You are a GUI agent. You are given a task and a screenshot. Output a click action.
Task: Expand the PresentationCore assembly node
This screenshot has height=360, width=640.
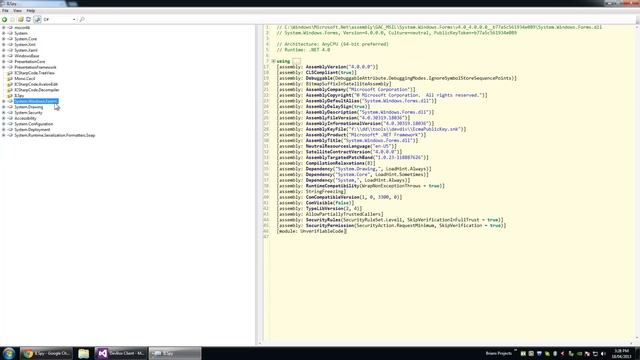point(4,62)
